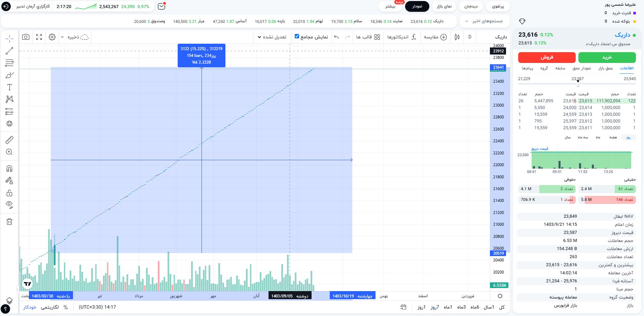This screenshot has height=316, width=644.
Task: Expand the جستجوهای اخیر recent searches dropdown
Action: tap(485, 21)
